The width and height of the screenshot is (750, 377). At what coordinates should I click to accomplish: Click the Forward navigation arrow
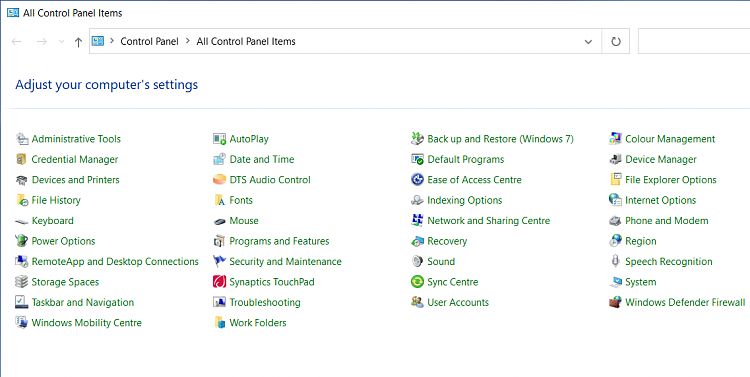pyautogui.click(x=42, y=42)
